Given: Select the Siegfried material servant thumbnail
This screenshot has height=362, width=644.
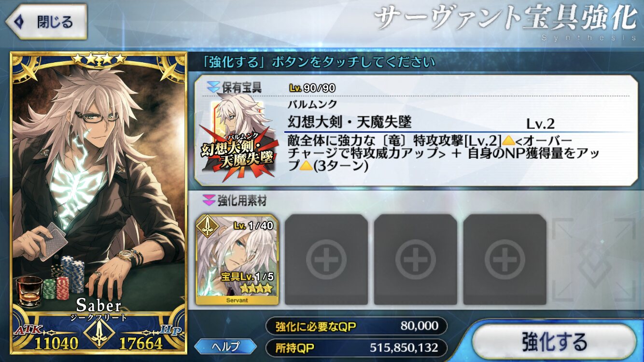Looking at the screenshot, I should click(x=237, y=260).
